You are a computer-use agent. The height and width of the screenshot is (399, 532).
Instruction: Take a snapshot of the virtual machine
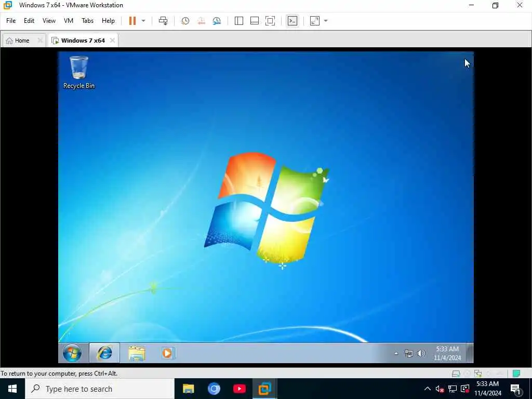click(x=185, y=21)
